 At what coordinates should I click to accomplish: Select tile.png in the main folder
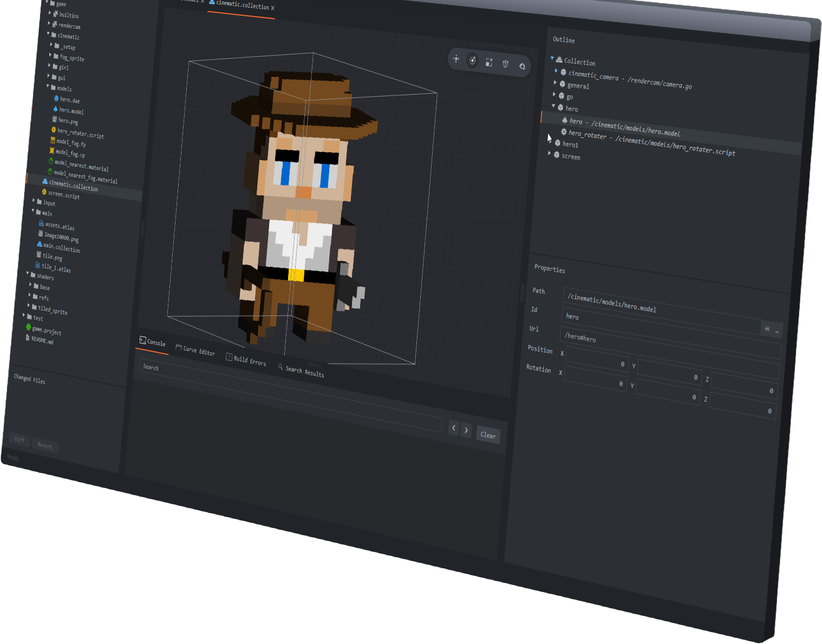click(52, 257)
